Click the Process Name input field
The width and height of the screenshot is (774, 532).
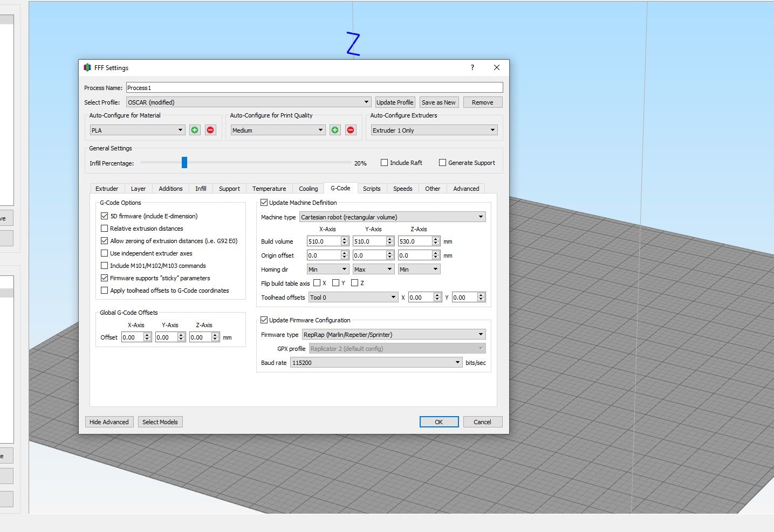coord(314,87)
